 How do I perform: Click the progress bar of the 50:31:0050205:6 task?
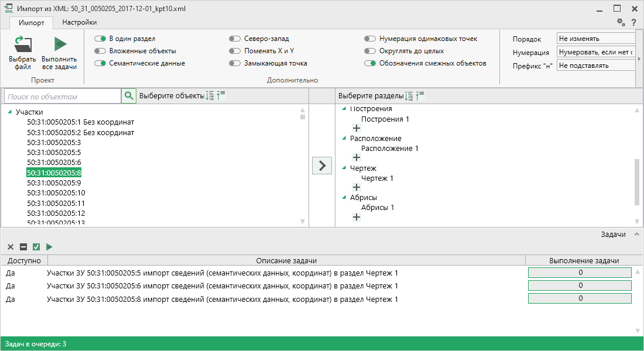pos(580,285)
